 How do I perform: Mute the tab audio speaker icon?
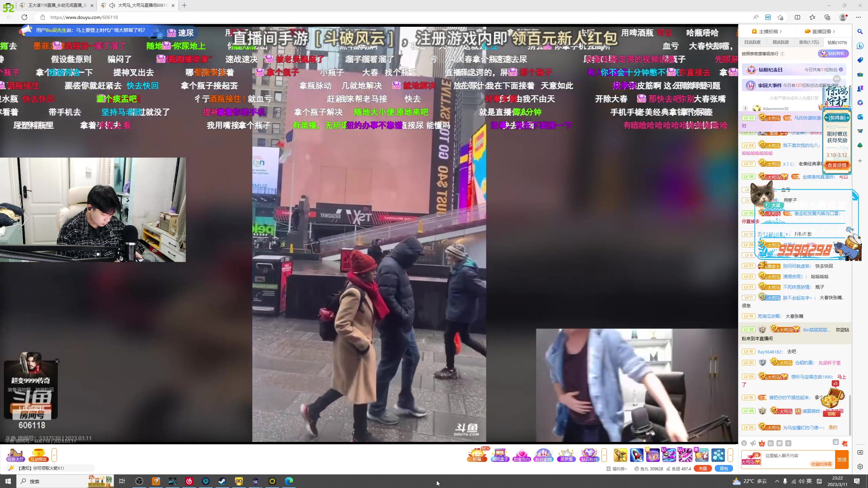(x=112, y=5)
